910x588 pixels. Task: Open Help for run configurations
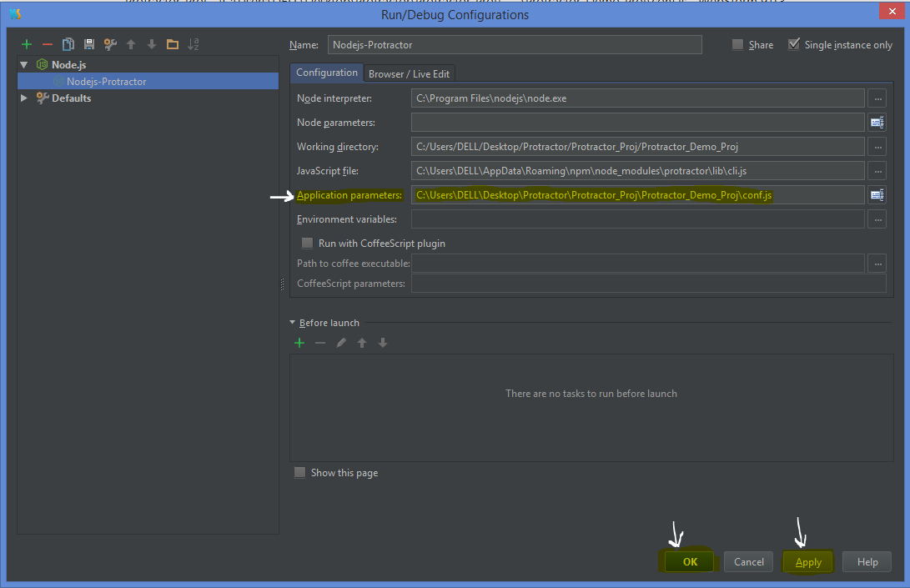[x=867, y=561]
